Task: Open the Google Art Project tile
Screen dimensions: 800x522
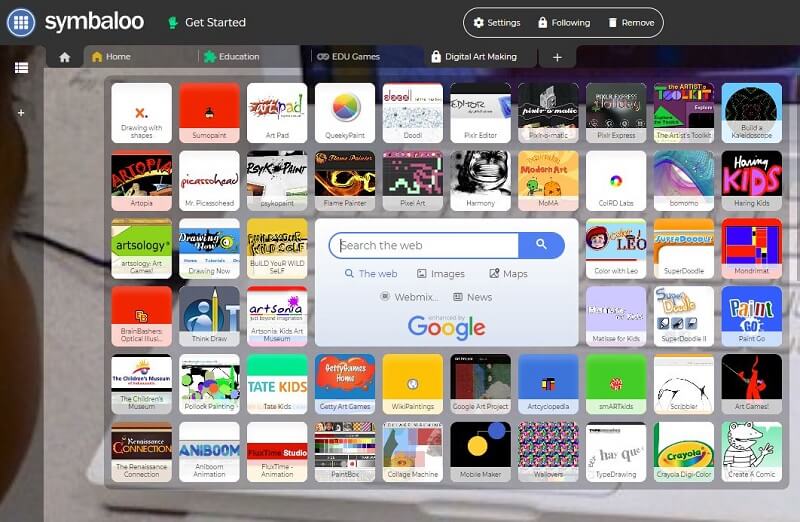Action: click(x=481, y=384)
